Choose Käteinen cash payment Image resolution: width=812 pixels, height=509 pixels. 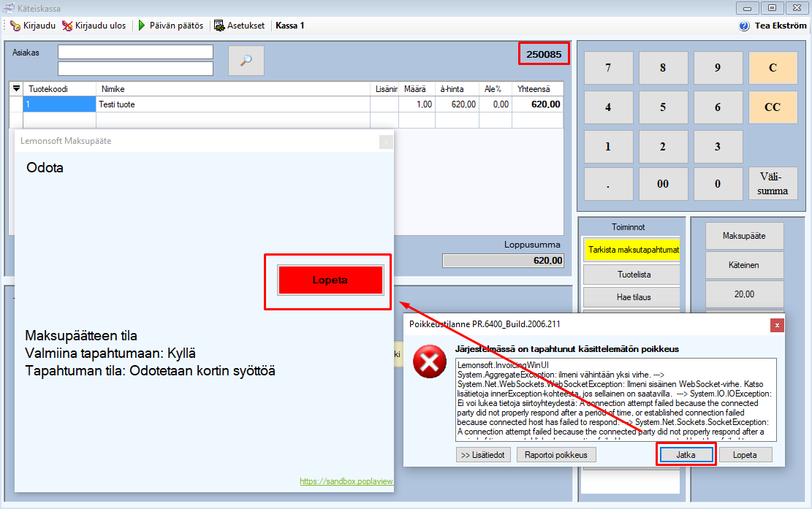point(744,264)
